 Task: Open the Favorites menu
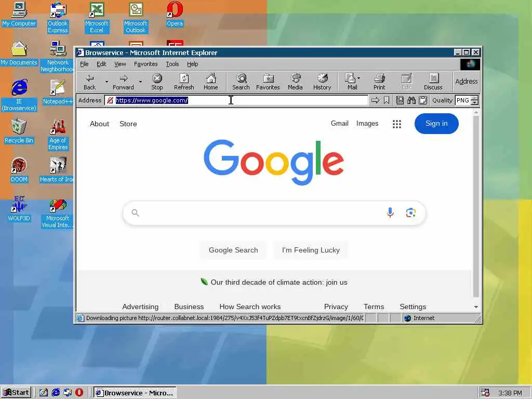[145, 64]
